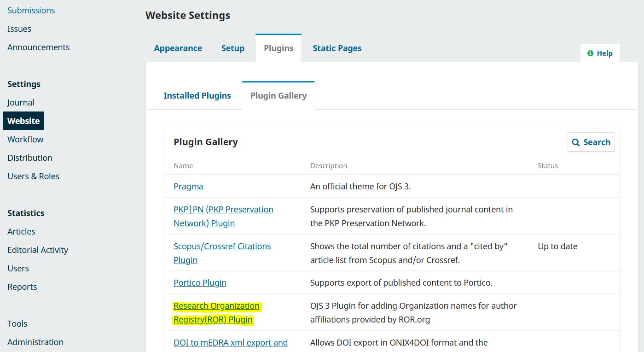Open Journal settings in sidebar

tap(21, 102)
